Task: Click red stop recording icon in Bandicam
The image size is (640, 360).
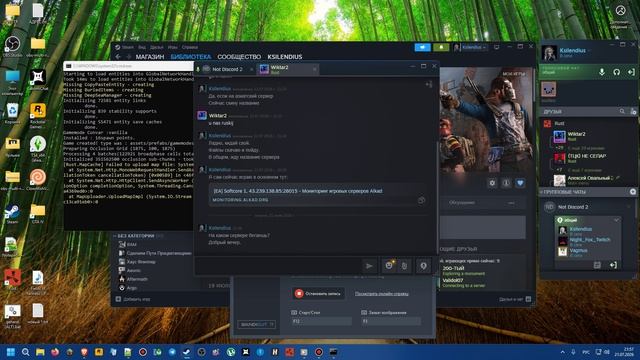Action: 299,293
